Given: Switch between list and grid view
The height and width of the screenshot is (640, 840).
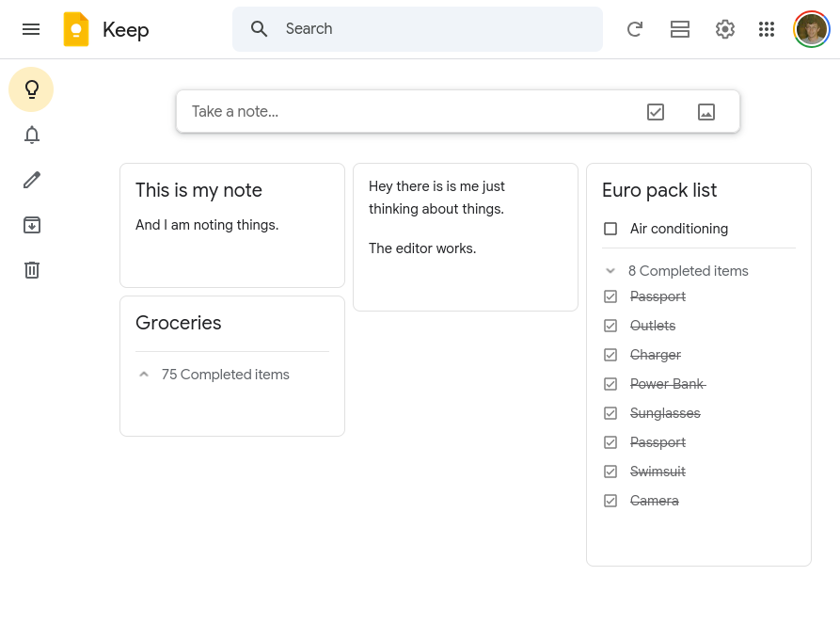Looking at the screenshot, I should (680, 29).
